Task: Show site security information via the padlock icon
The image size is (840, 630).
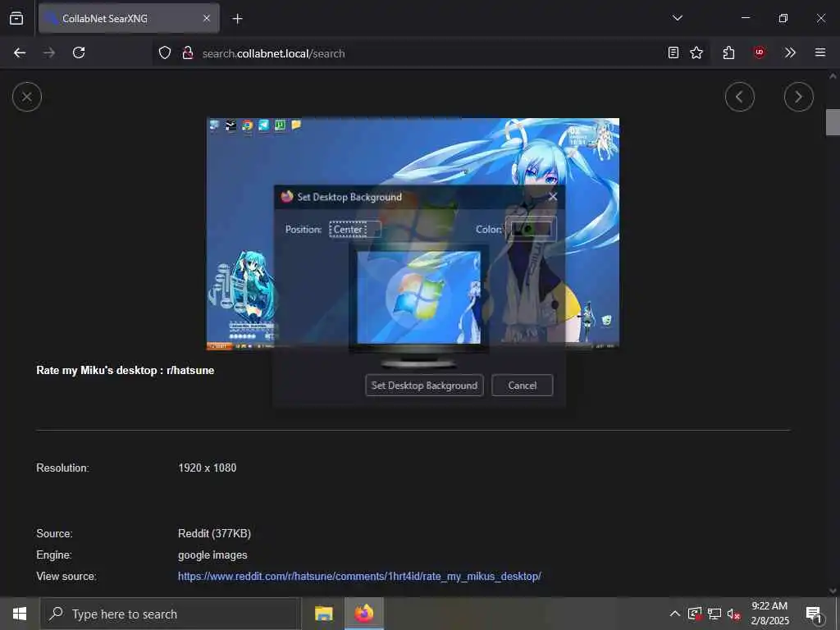Action: (x=188, y=53)
